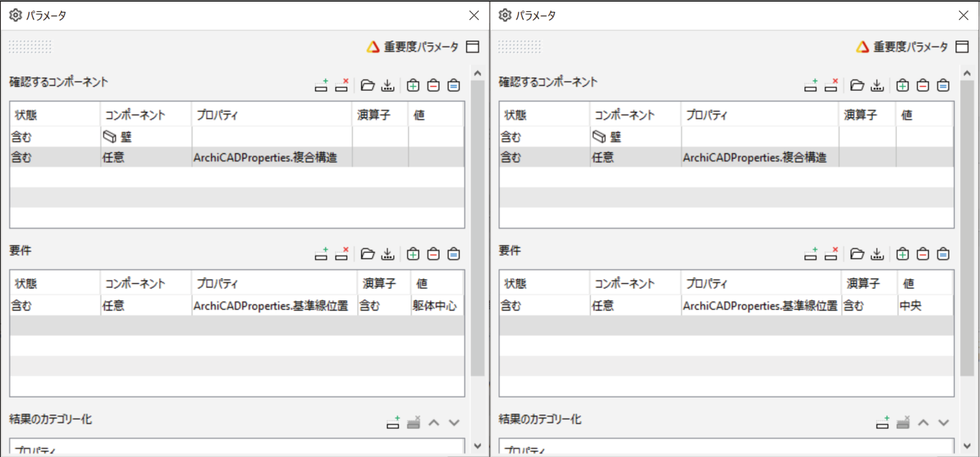Save the right 要件 filter with the download icon
Viewport: 980px width, 457px height.
tap(877, 254)
